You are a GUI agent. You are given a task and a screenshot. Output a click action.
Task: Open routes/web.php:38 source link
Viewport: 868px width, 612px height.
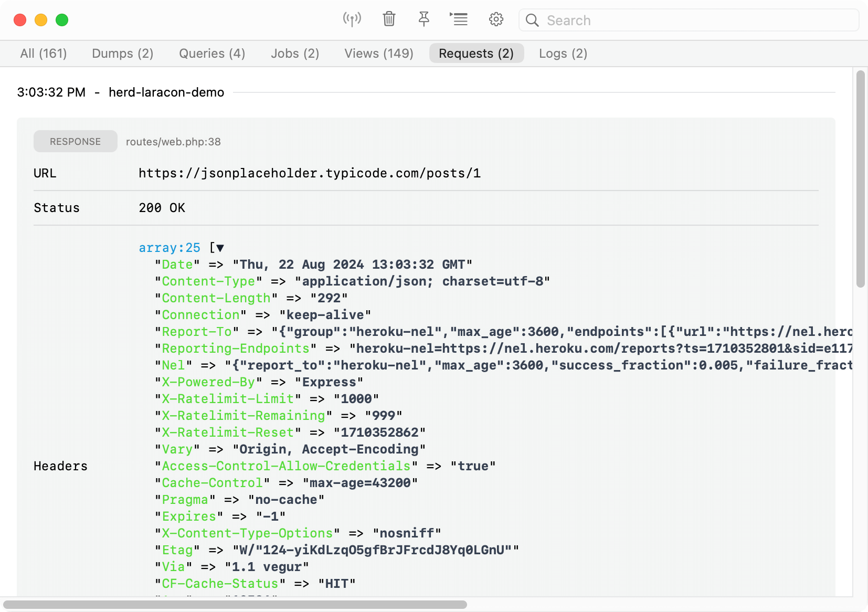pyautogui.click(x=173, y=142)
